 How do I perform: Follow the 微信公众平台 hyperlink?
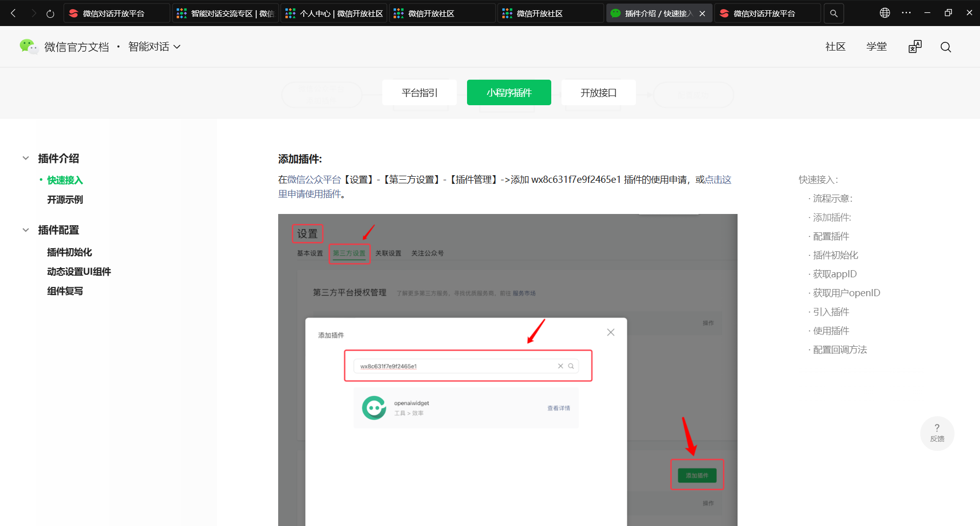(314, 180)
